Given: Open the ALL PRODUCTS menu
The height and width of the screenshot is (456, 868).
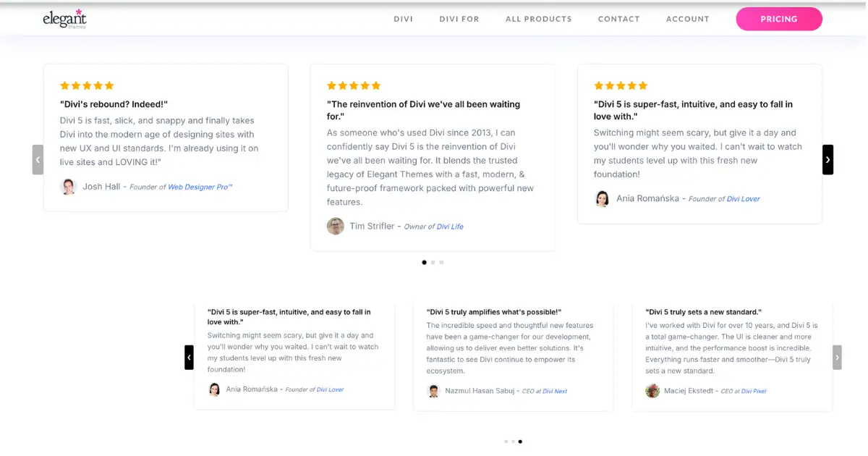Looking at the screenshot, I should pyautogui.click(x=539, y=19).
